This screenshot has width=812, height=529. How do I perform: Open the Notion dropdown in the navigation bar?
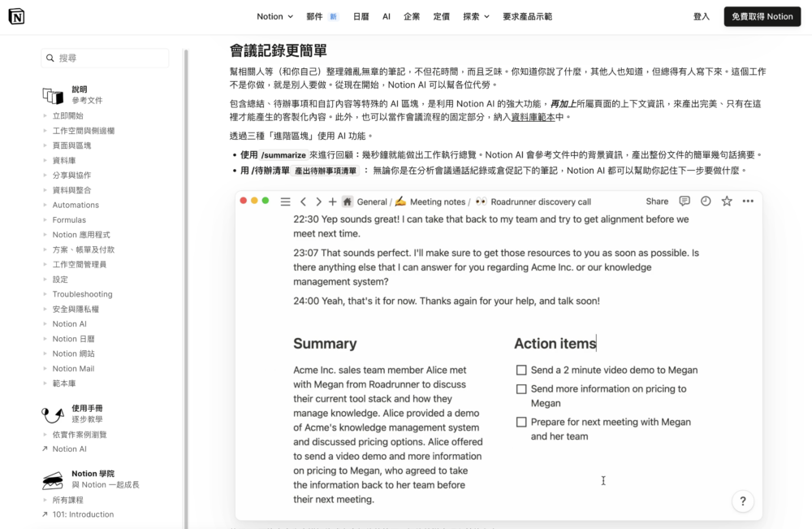tap(274, 15)
